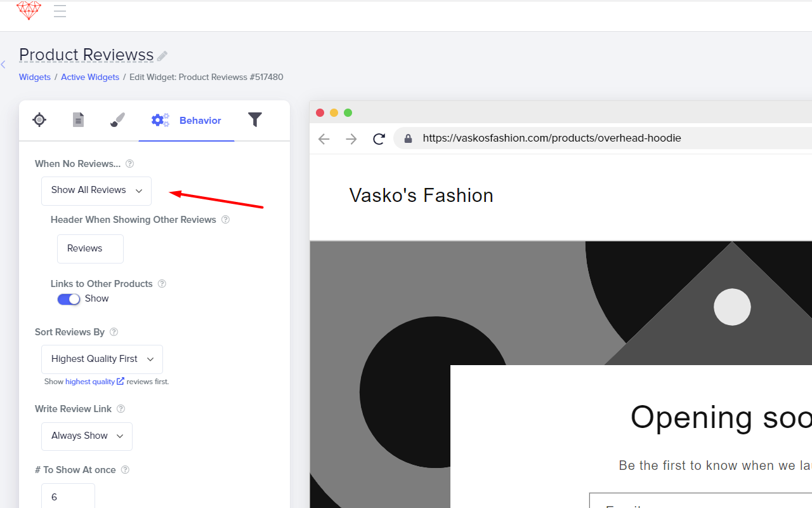Expand the Show All Reviews dropdown
The width and height of the screenshot is (812, 508).
96,190
